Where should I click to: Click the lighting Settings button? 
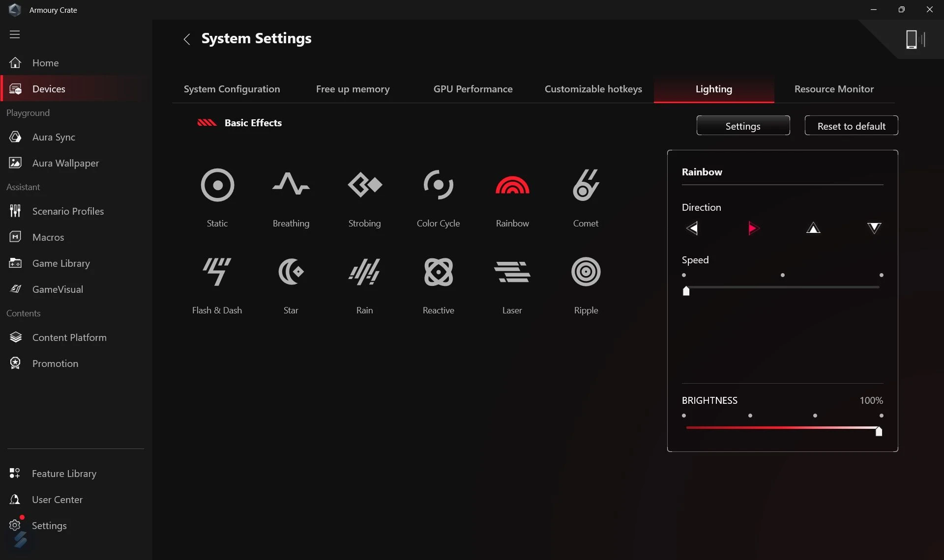point(743,126)
